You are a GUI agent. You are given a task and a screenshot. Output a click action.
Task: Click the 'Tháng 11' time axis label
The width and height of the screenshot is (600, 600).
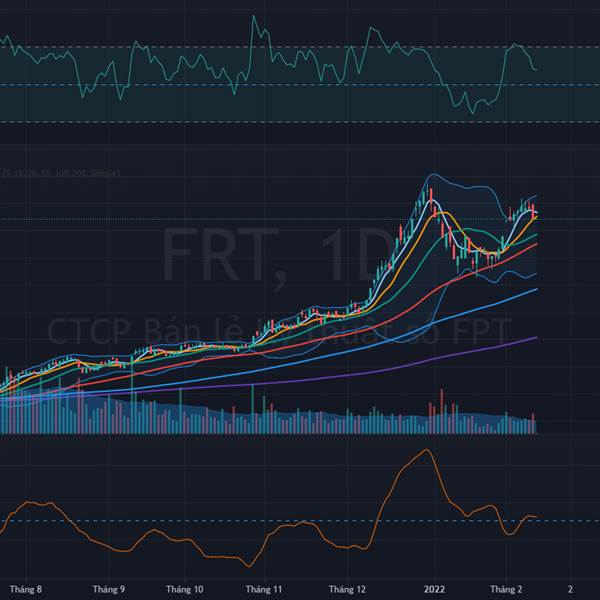[x=264, y=589]
